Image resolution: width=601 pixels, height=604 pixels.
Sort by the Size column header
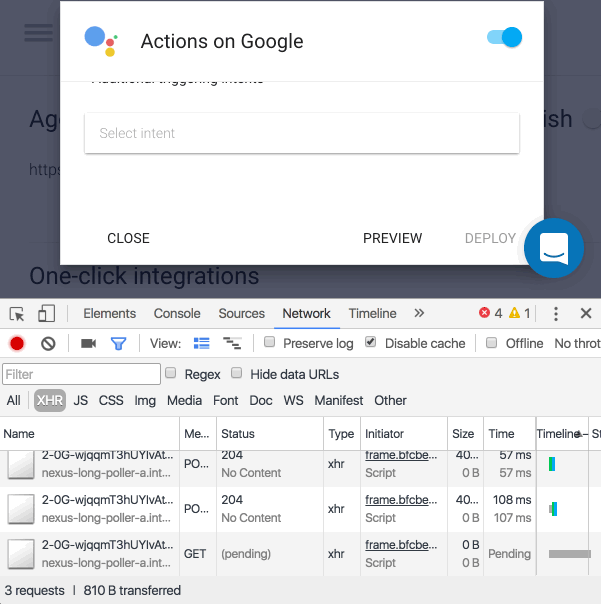465,434
